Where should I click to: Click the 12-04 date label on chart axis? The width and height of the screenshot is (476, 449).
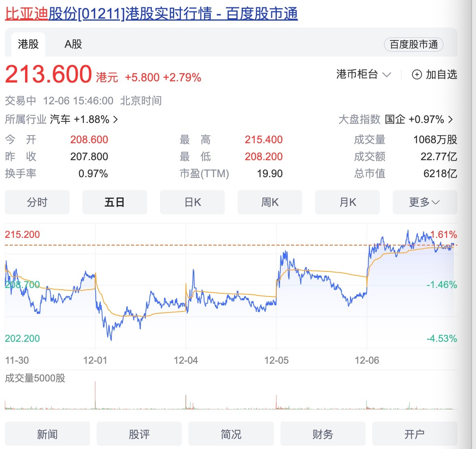(x=185, y=360)
